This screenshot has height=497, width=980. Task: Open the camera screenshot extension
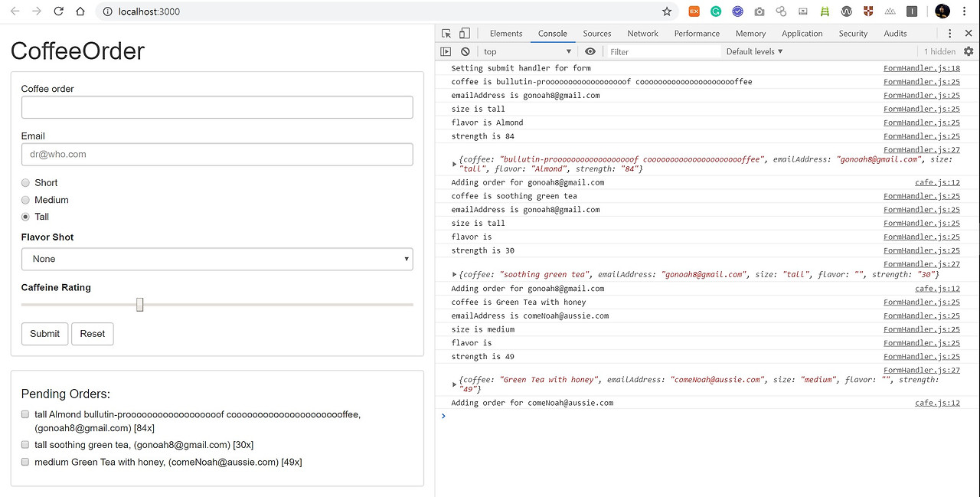759,11
